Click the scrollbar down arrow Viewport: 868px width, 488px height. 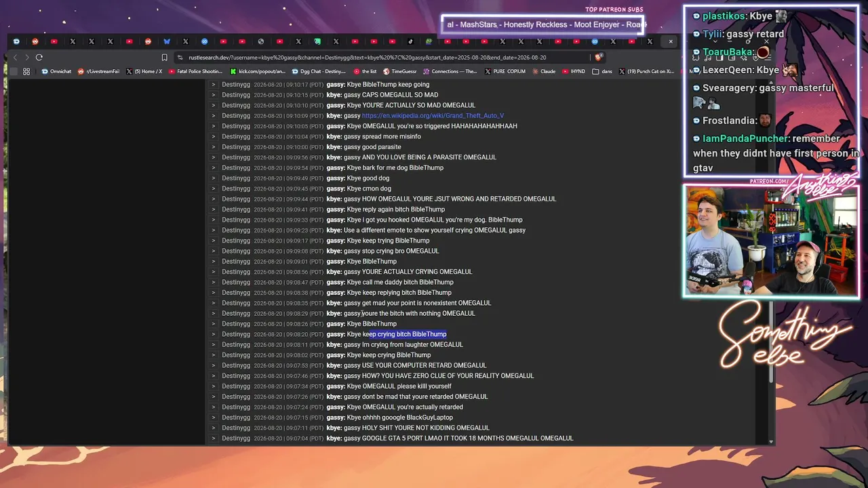(x=771, y=442)
